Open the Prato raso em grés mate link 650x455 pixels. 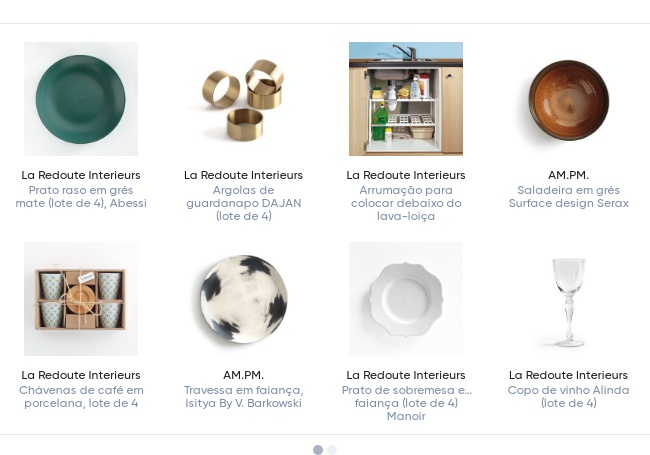tap(81, 197)
